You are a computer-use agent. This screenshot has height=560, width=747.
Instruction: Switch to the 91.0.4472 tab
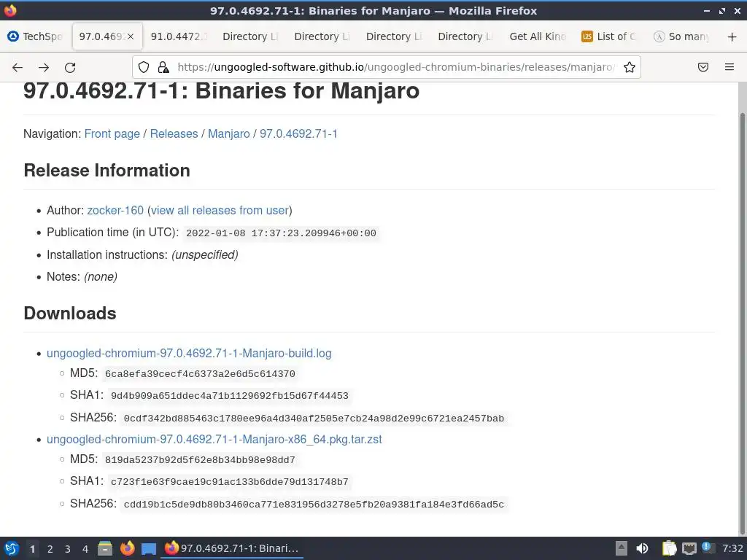(179, 36)
